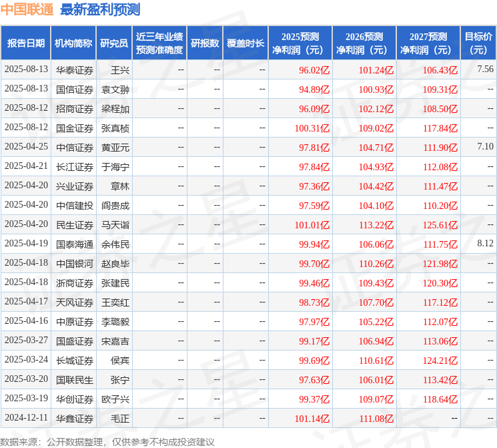Open 国联民生 institution cell
The height and width of the screenshot is (448, 497).
(75, 380)
